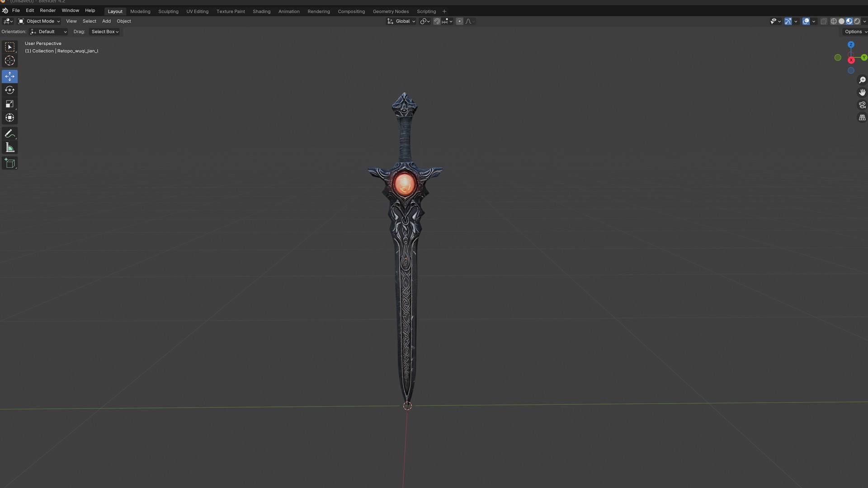This screenshot has width=868, height=488.
Task: Open the Window menu
Action: point(70,10)
